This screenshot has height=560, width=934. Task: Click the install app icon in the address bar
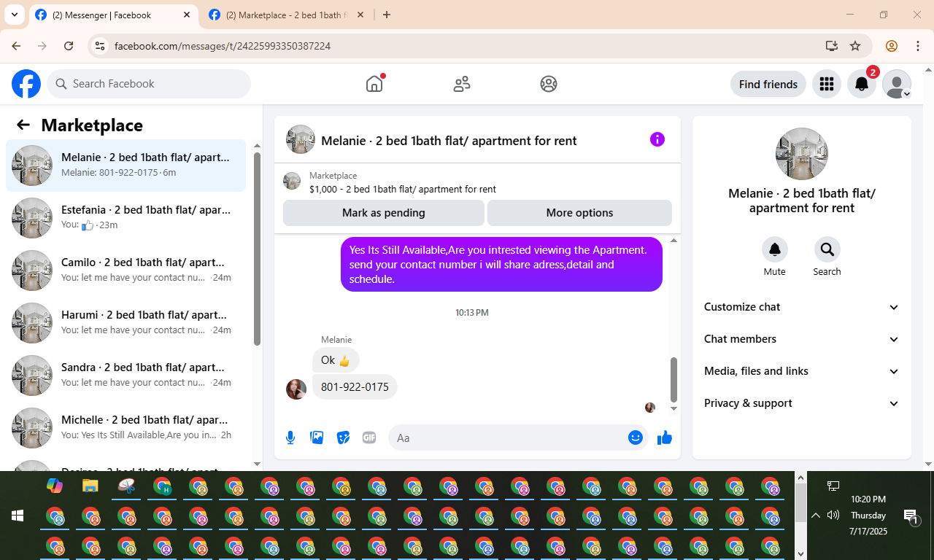(x=831, y=46)
